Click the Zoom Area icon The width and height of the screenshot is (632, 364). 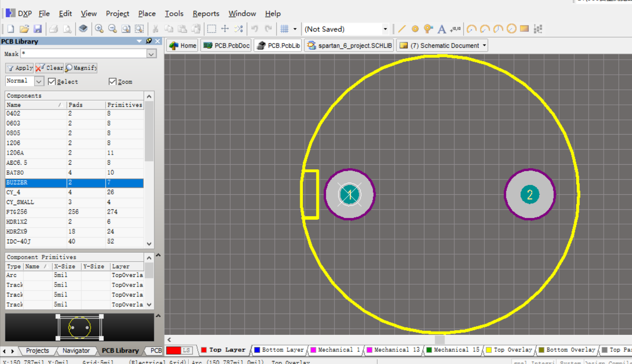coord(139,29)
